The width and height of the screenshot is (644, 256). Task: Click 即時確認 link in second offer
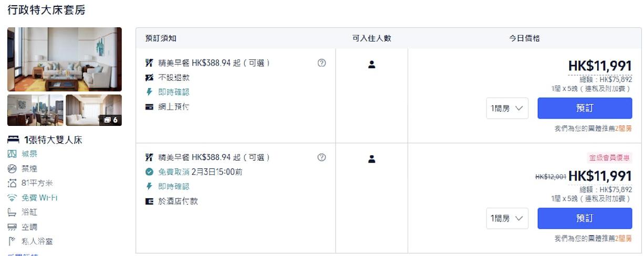coord(174,186)
